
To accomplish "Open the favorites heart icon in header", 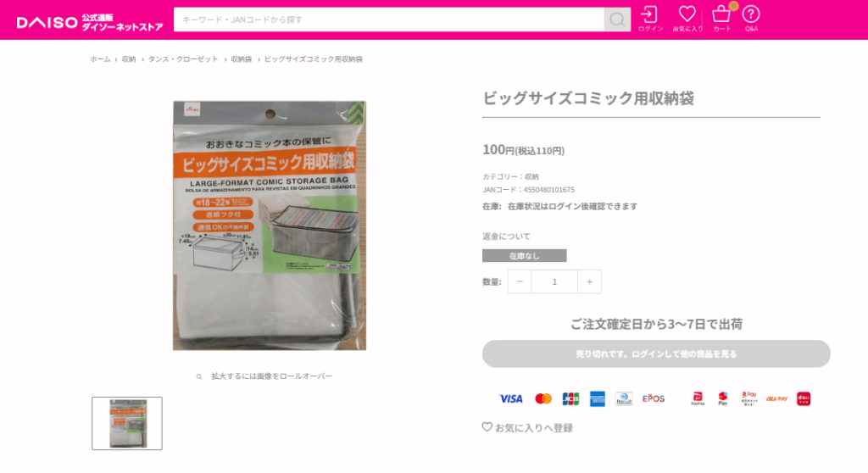I will tap(687, 19).
